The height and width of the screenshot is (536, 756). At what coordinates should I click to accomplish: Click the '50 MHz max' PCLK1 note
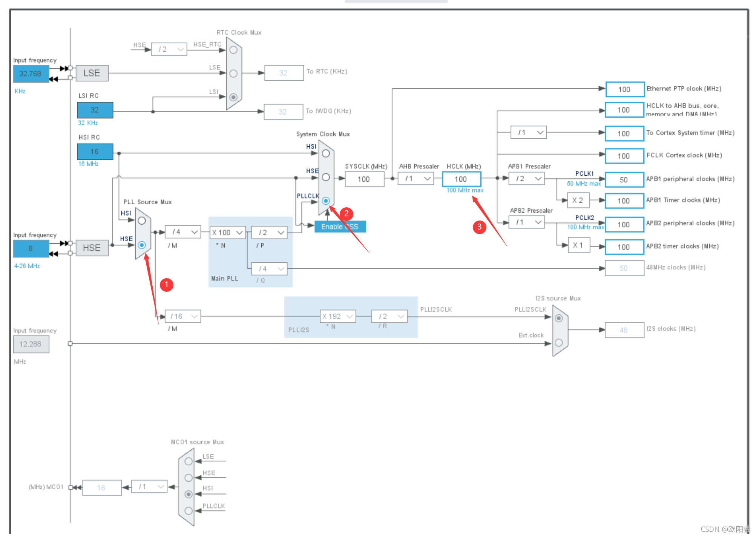point(584,184)
